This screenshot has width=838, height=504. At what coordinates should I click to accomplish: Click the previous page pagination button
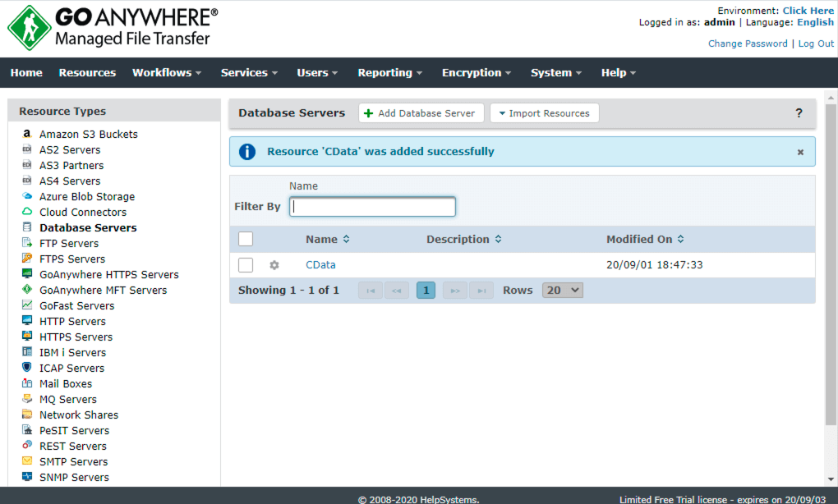[x=397, y=291]
